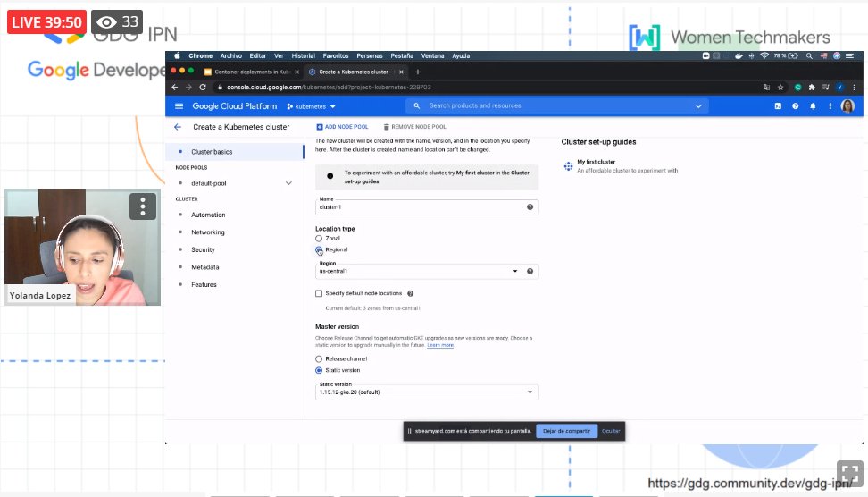
Task: Open Chrome's three-dot menu
Action: pos(854,87)
